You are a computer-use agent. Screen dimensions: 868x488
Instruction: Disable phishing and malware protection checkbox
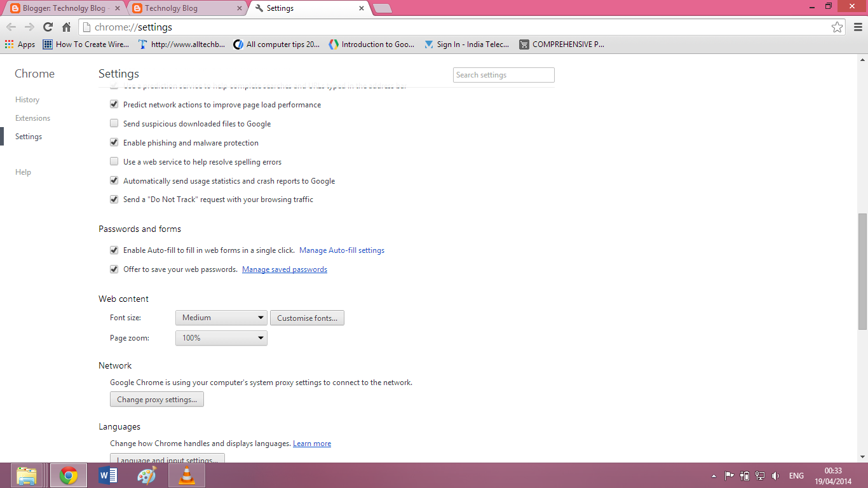(x=114, y=143)
